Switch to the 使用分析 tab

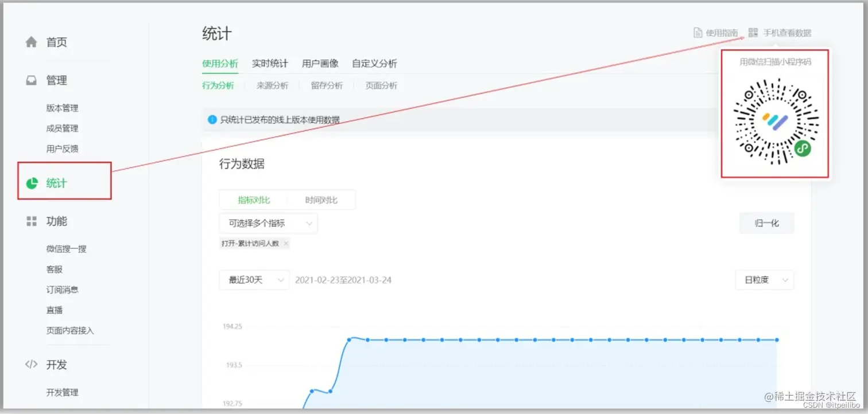coord(220,64)
